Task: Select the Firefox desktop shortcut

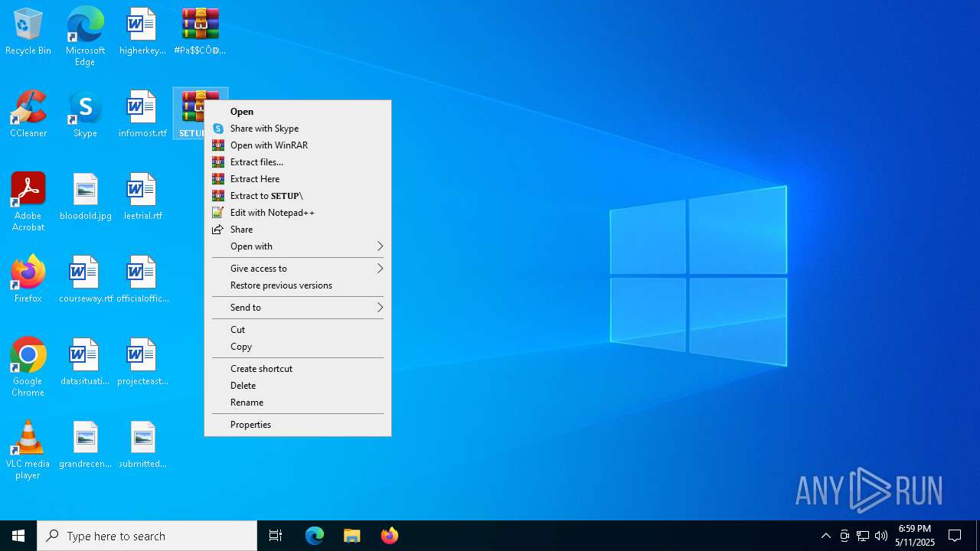Action: (x=28, y=280)
